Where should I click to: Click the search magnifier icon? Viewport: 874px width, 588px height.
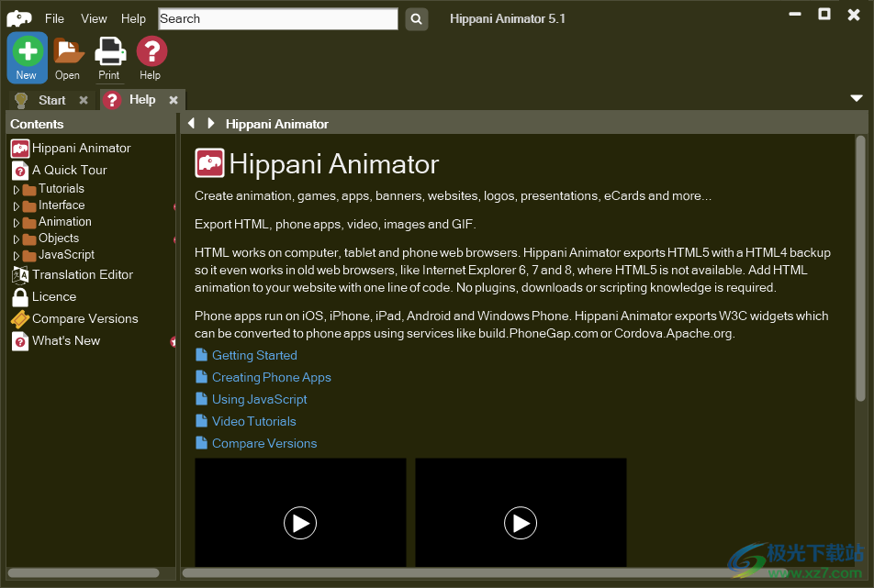pos(416,18)
